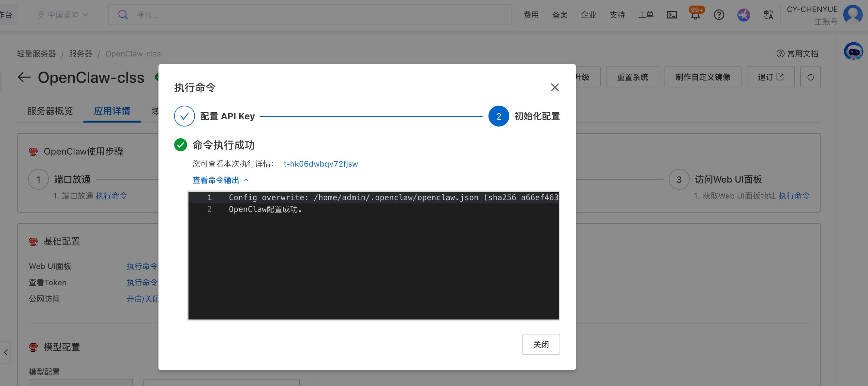The height and width of the screenshot is (386, 868).
Task: Click the user avatar icon
Action: point(853,14)
